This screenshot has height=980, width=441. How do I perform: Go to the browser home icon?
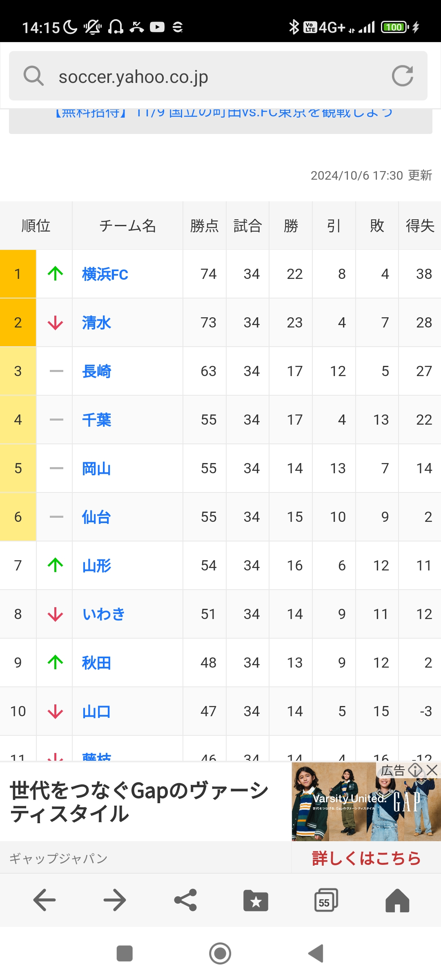click(397, 900)
